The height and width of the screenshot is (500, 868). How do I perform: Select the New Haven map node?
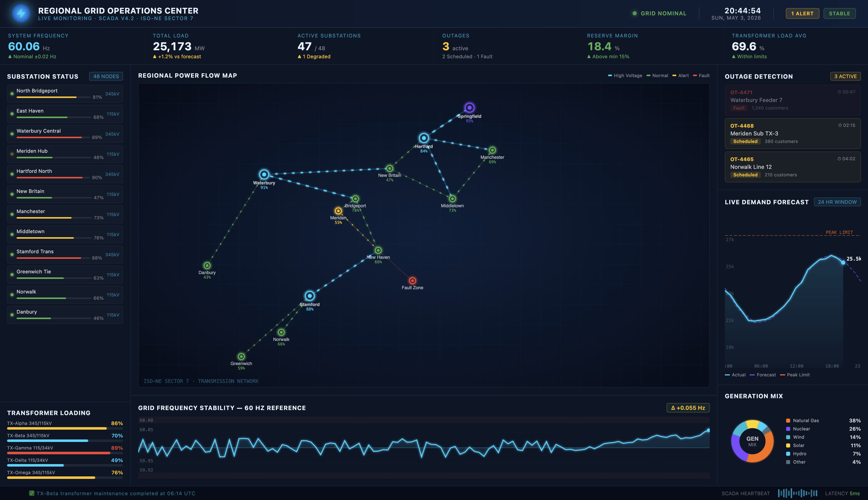[x=378, y=250]
